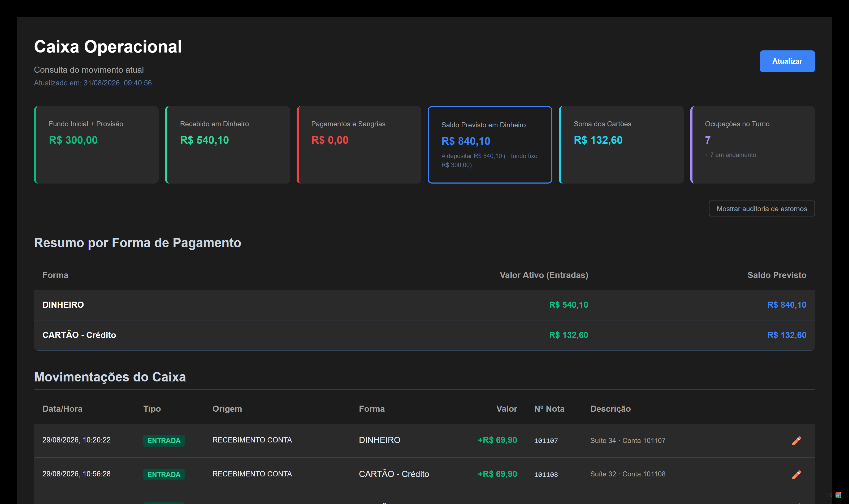Click "Suíte 32 · Conta 101108" description
The image size is (849, 504).
click(627, 474)
